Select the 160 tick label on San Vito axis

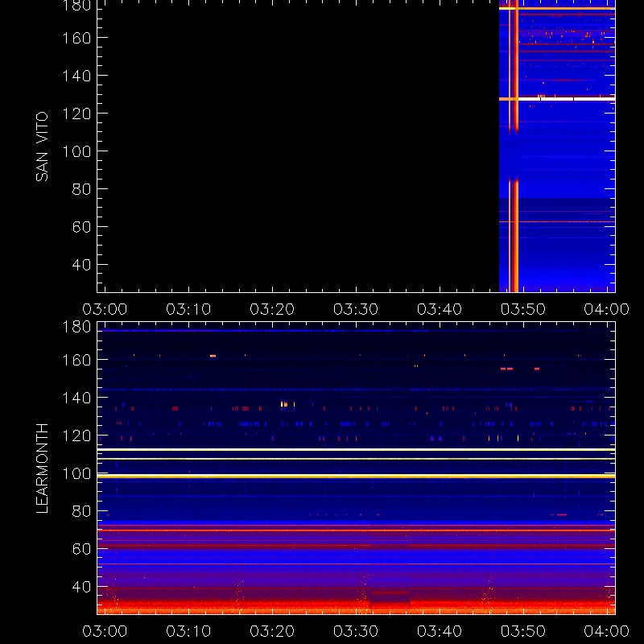click(x=76, y=38)
